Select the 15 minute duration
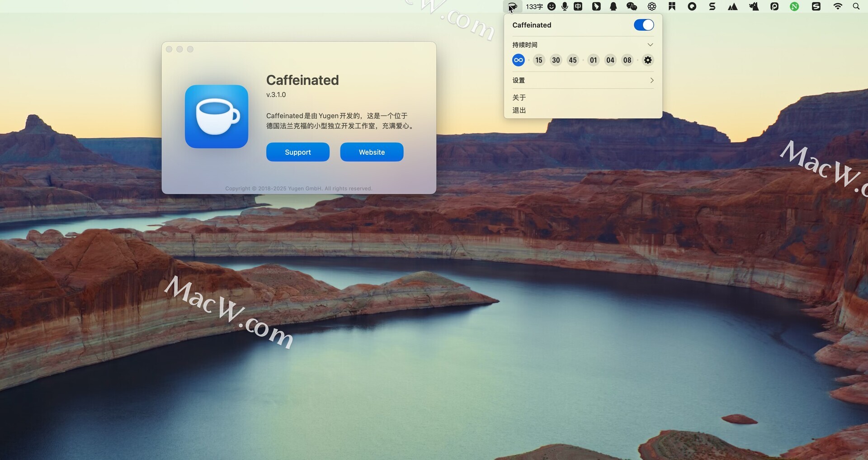This screenshot has width=868, height=460. pyautogui.click(x=538, y=60)
